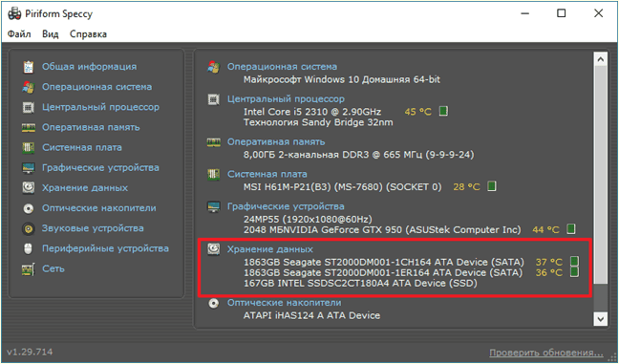Open Оперативная память heading link in summary
Screen dimensions: 619x364
[x=276, y=142]
